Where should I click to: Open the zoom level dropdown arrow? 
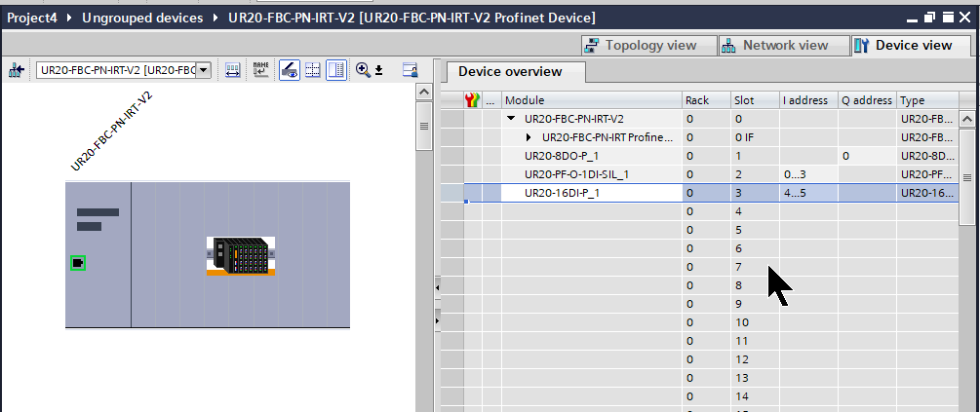click(378, 70)
